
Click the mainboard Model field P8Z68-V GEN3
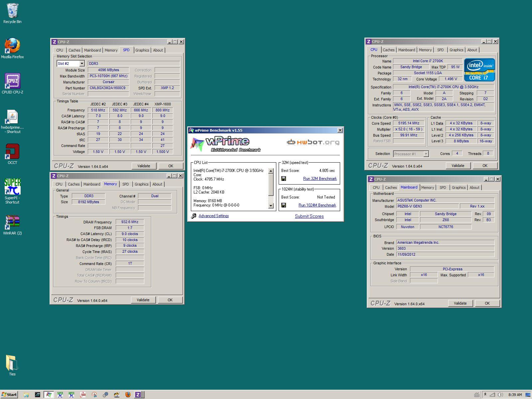point(427,206)
